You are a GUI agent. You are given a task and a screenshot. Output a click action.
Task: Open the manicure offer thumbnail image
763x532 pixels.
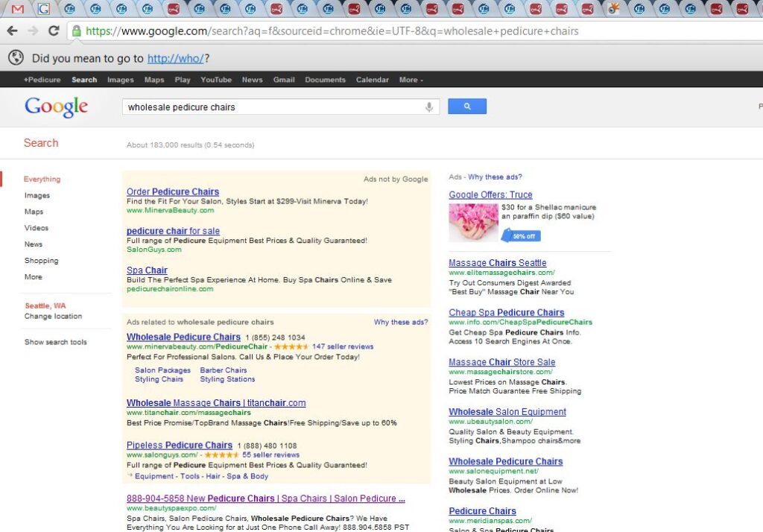pos(473,223)
